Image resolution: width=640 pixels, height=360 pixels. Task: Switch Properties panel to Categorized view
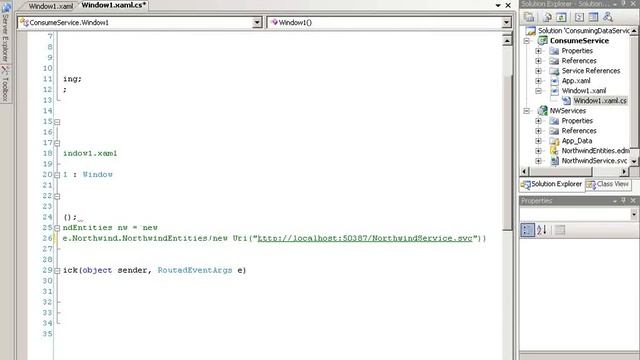pos(527,230)
